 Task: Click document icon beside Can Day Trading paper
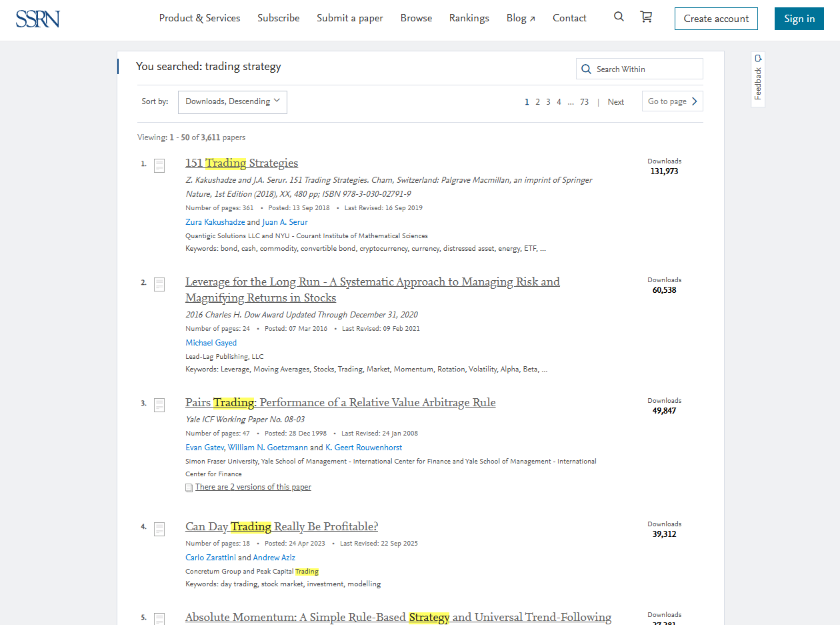coord(159,529)
